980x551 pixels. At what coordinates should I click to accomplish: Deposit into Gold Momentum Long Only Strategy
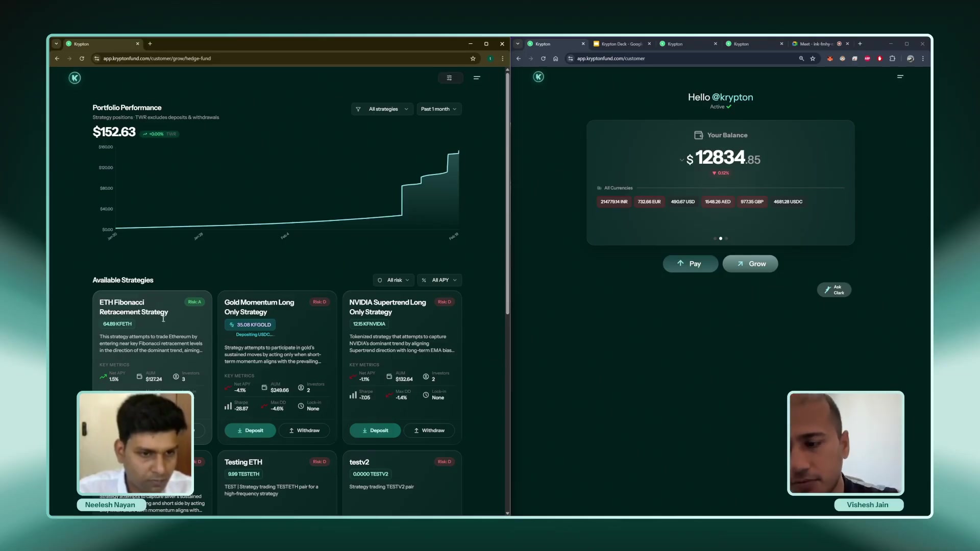coord(250,431)
